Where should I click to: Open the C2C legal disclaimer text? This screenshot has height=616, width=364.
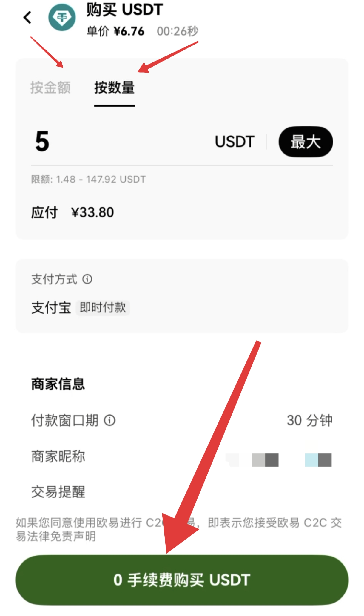point(179,530)
